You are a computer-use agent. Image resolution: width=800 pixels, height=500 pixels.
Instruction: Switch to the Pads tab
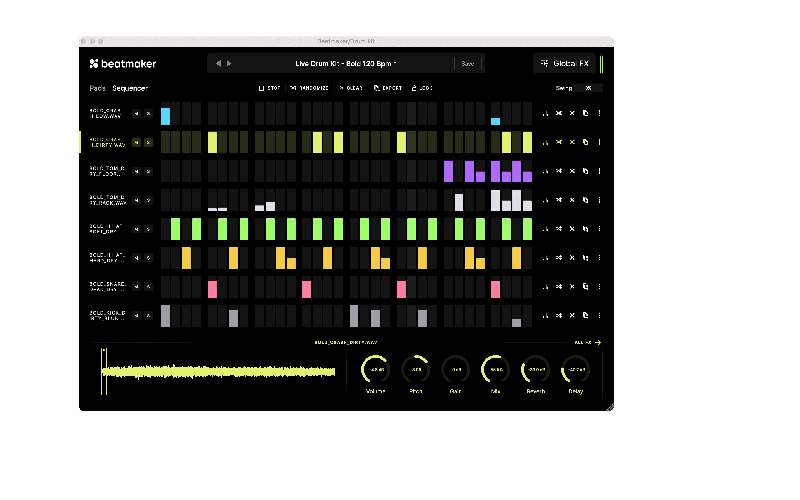tap(97, 88)
